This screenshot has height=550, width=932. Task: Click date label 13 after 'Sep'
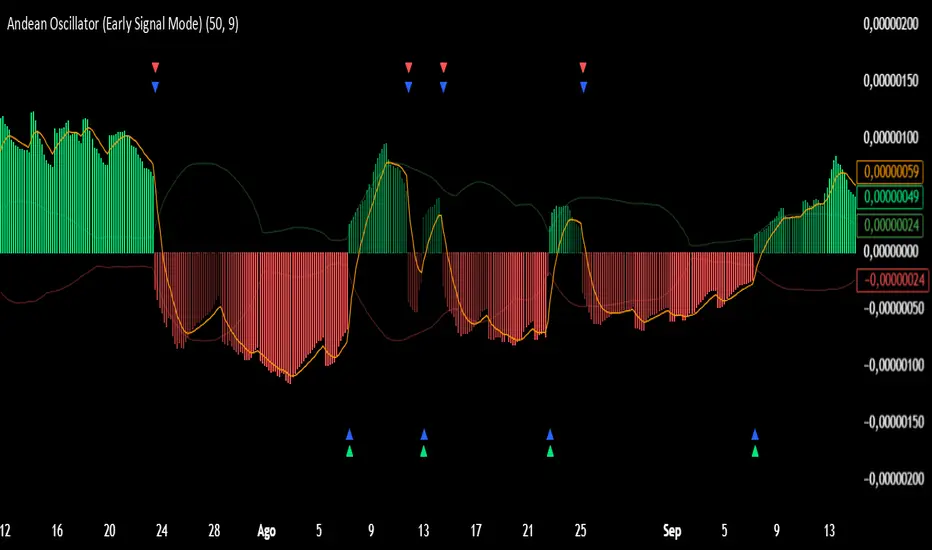pos(829,530)
